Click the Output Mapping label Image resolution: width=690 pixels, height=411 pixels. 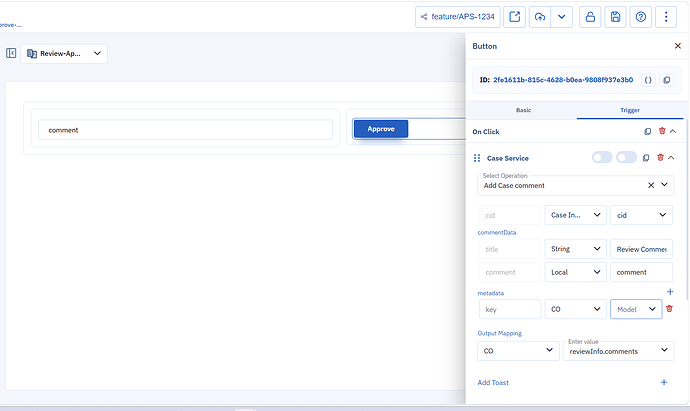tap(499, 333)
